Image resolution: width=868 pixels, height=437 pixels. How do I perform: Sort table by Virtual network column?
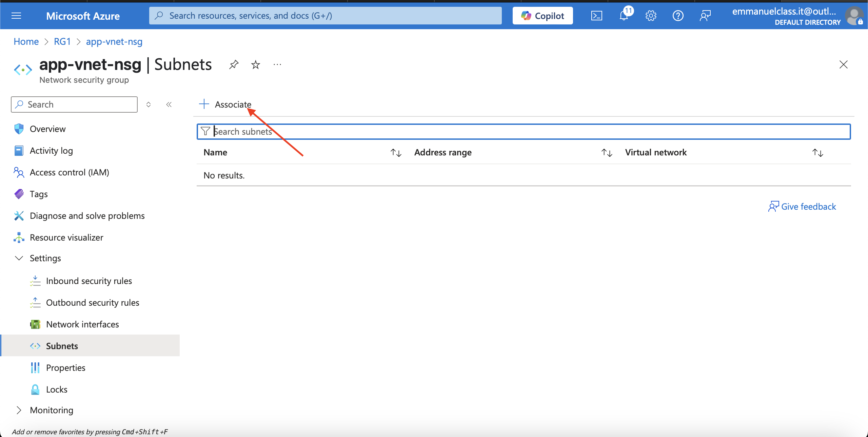(818, 153)
